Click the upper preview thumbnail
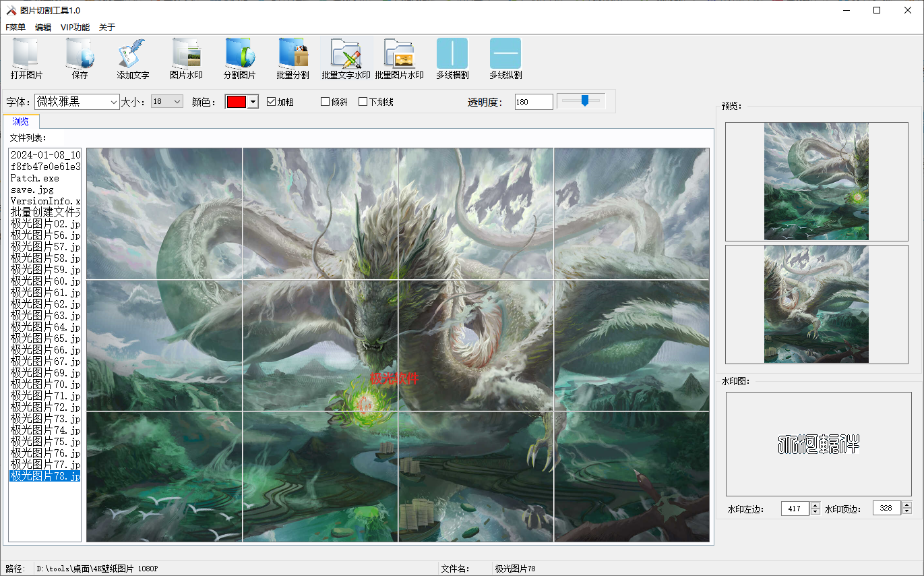The width and height of the screenshot is (924, 576). click(816, 181)
